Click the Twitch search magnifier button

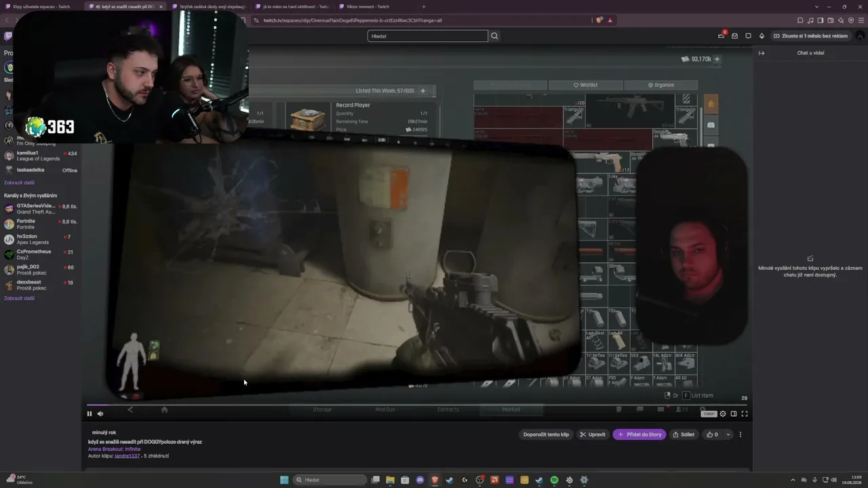click(x=494, y=36)
